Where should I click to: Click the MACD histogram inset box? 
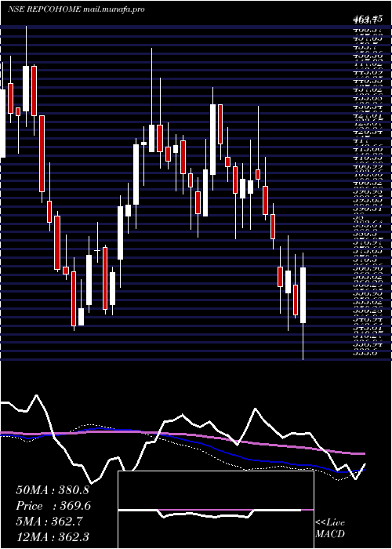click(x=216, y=510)
